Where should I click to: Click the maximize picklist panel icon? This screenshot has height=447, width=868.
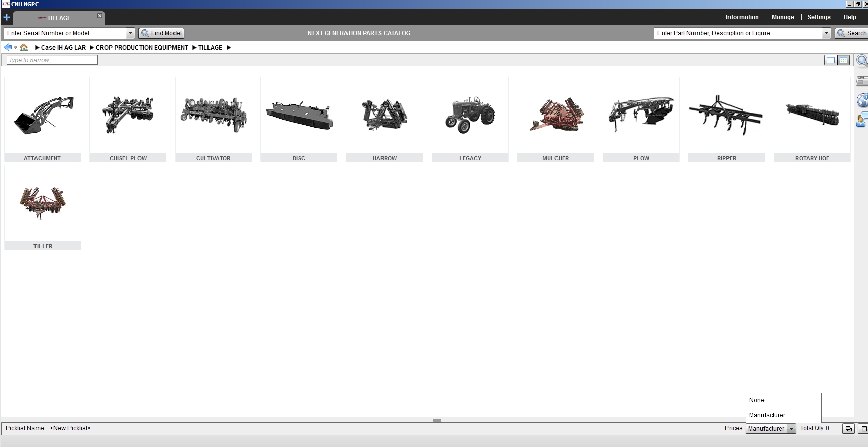click(x=863, y=429)
